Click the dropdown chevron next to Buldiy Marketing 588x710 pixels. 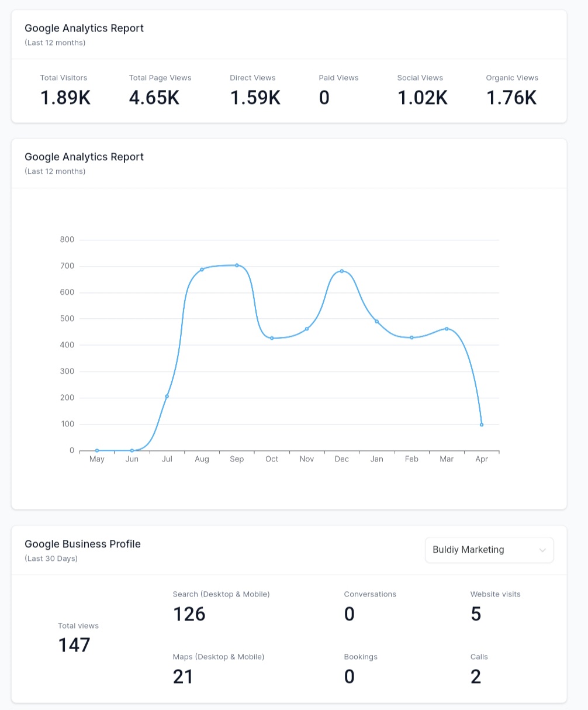(x=542, y=550)
